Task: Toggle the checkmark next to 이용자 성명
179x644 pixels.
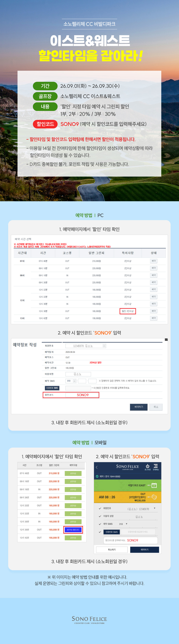Action: (x=100, y=516)
